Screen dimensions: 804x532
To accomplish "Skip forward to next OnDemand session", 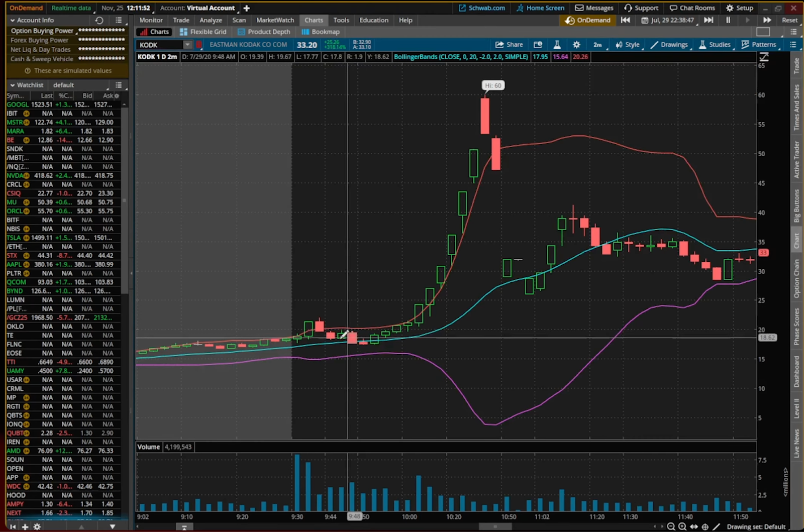I will (709, 20).
